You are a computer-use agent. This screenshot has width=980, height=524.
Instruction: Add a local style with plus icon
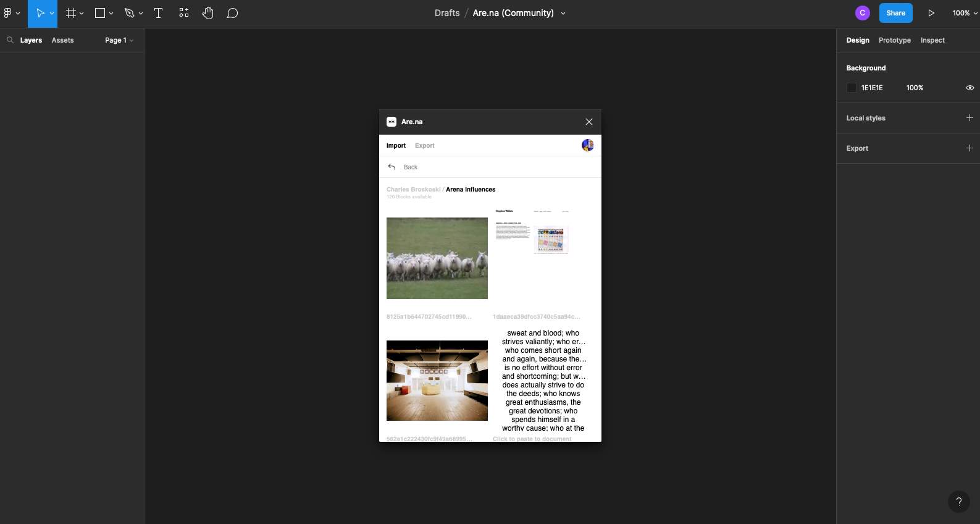(970, 118)
